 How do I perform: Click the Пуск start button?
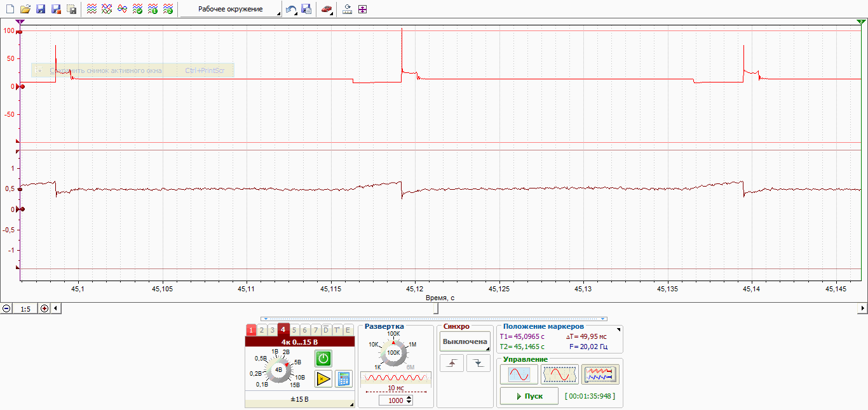point(529,396)
